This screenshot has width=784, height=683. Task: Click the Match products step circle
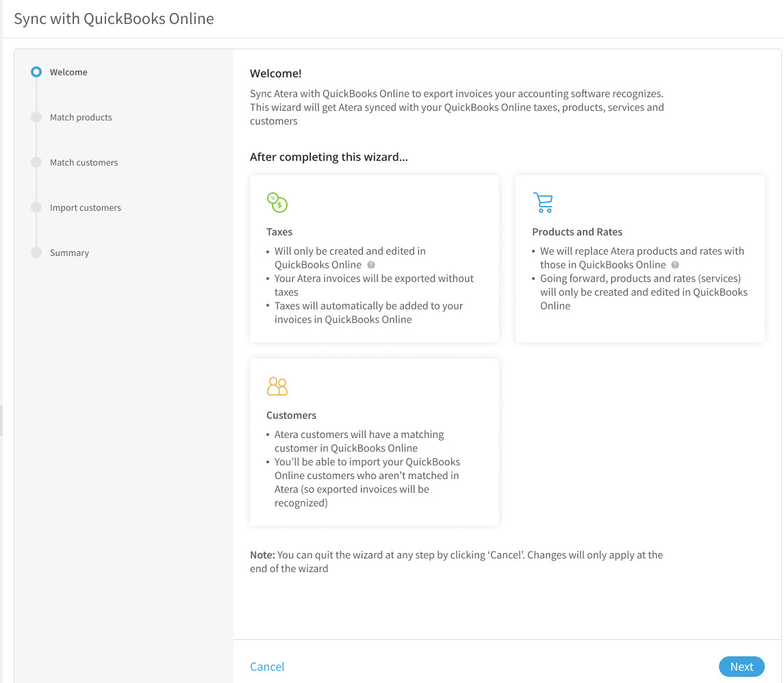pos(36,117)
